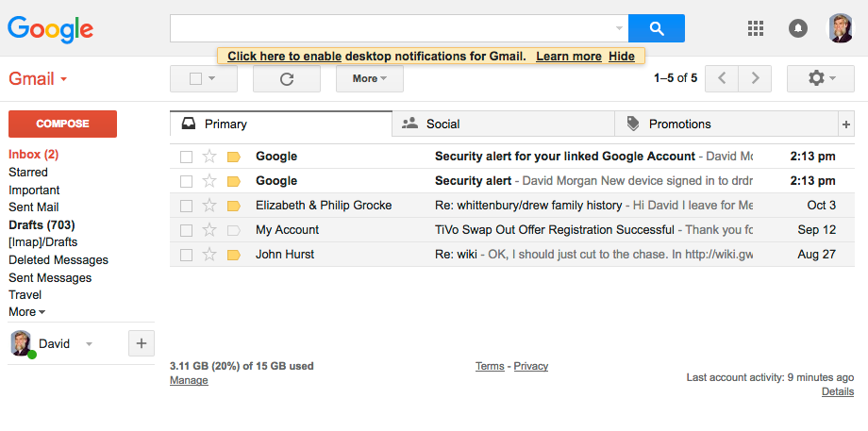Switch to the Promotions tab
Screen dimensions: 868x431
726,124
